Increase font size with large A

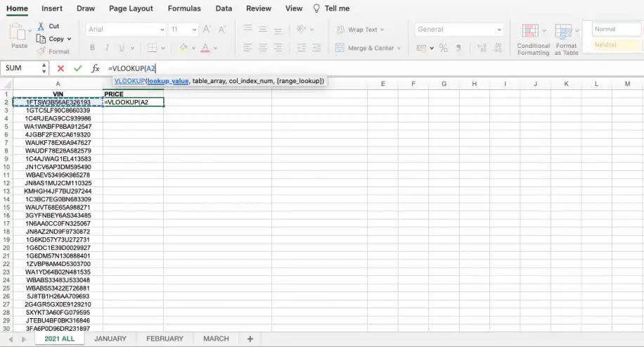(x=207, y=29)
